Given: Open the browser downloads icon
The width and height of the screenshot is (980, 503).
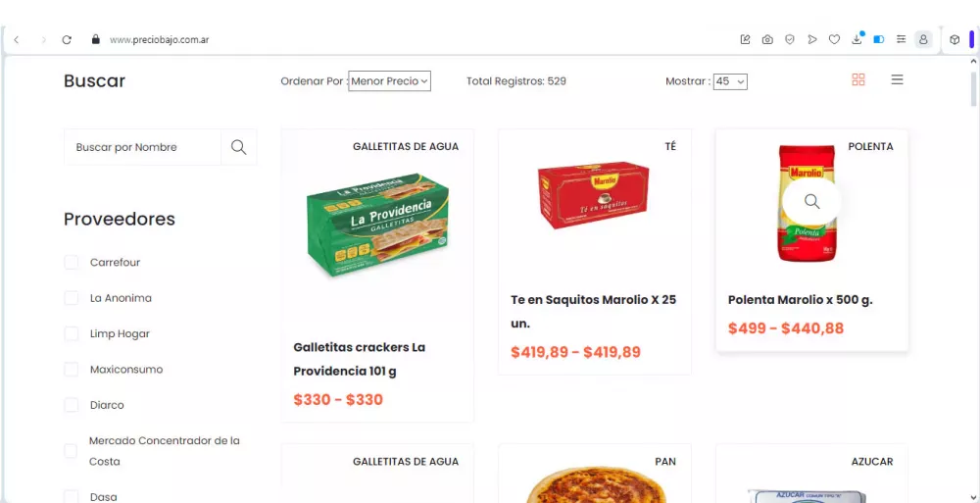Looking at the screenshot, I should click(857, 39).
